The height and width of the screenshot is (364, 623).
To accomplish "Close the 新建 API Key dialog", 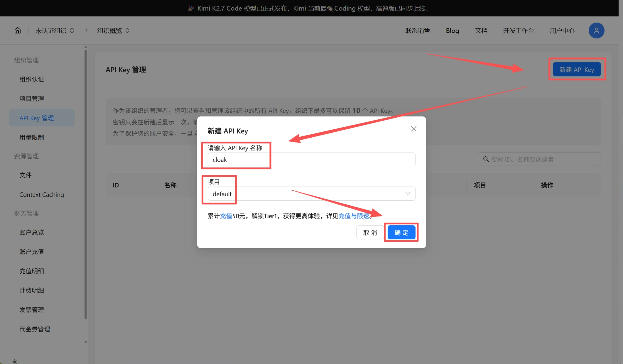I will (x=414, y=129).
